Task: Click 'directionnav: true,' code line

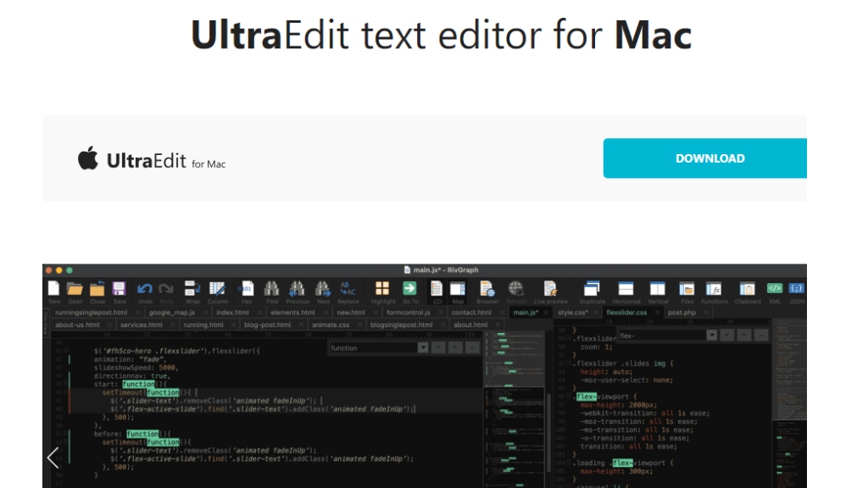Action: click(x=131, y=375)
